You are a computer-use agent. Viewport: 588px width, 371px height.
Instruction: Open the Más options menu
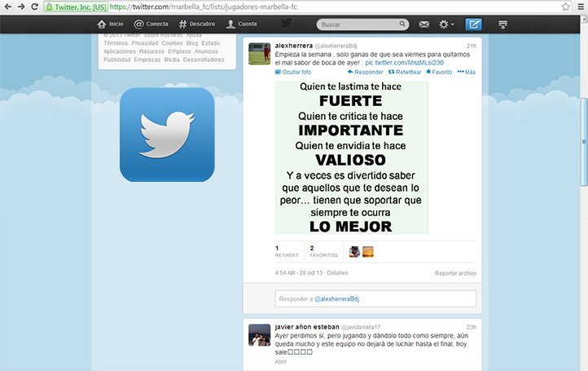click(x=467, y=72)
